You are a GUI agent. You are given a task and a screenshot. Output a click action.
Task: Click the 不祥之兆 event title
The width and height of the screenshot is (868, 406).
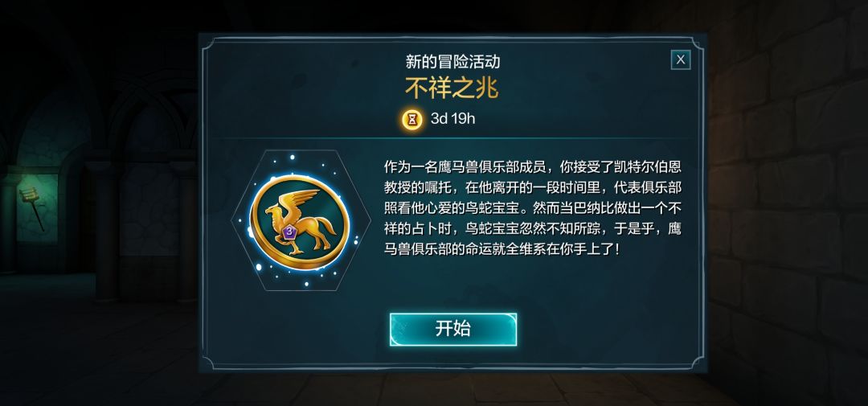(x=452, y=88)
